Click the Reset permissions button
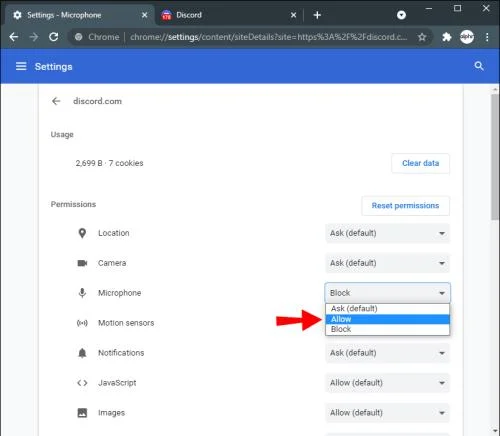Viewport: 500px width, 436px height. point(405,206)
